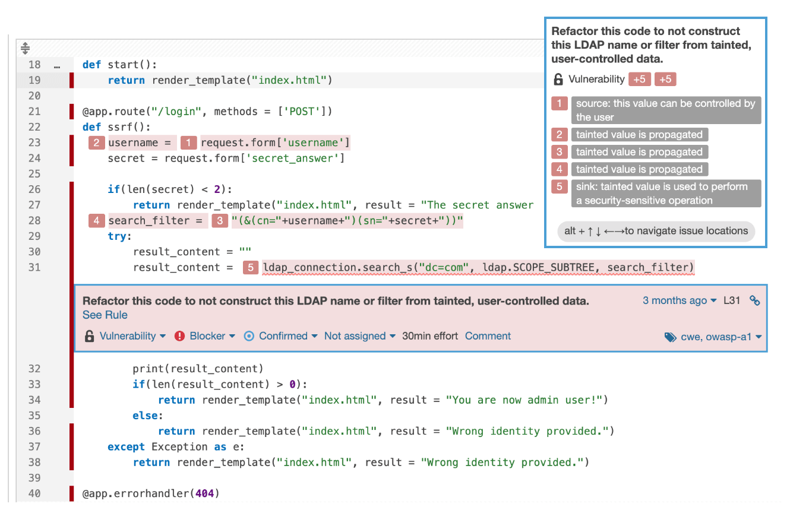Viewport: 790px width, 532px height.
Task: Open the See Rule link
Action: (x=105, y=315)
